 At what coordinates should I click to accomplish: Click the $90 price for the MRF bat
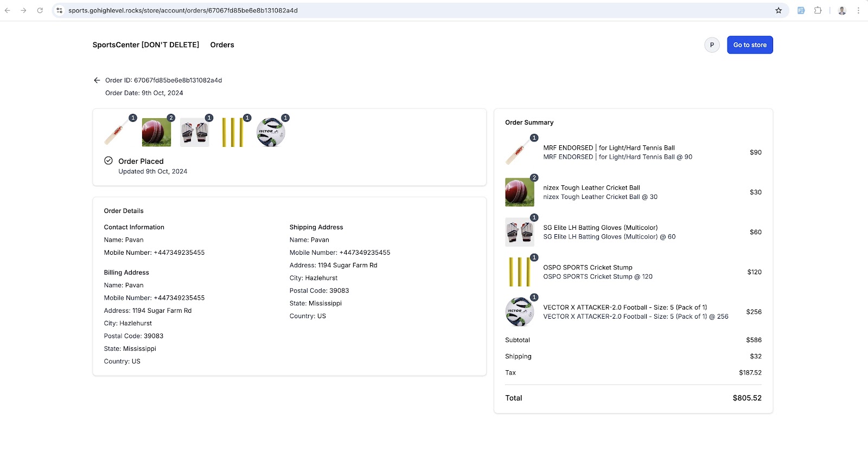click(755, 152)
